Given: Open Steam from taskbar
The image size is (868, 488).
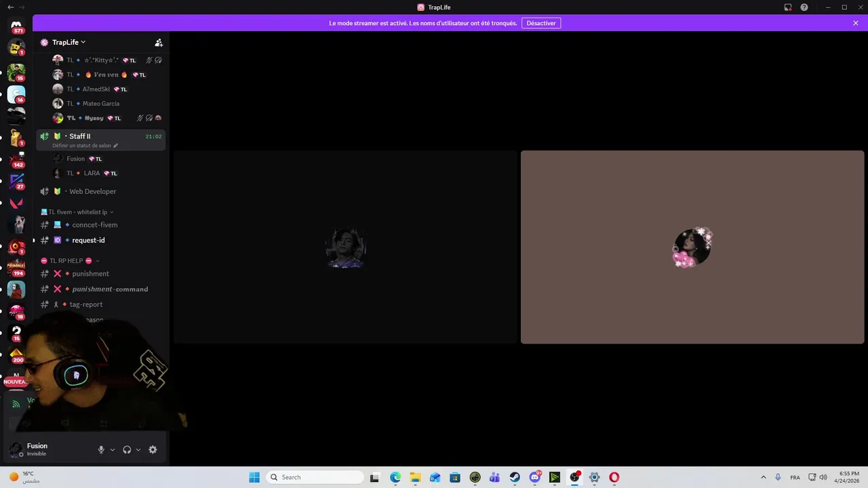Looking at the screenshot, I should tap(515, 477).
